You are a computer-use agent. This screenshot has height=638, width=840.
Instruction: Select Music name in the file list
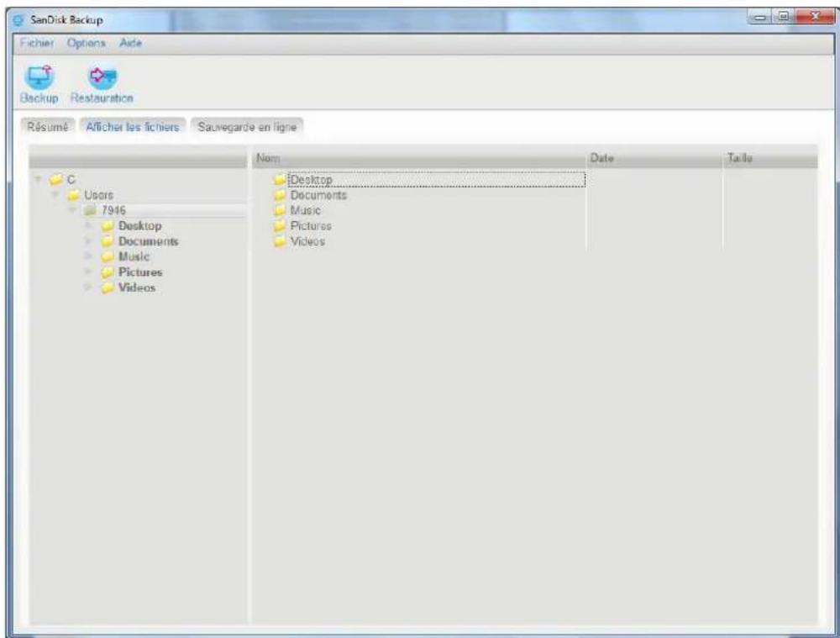point(305,210)
